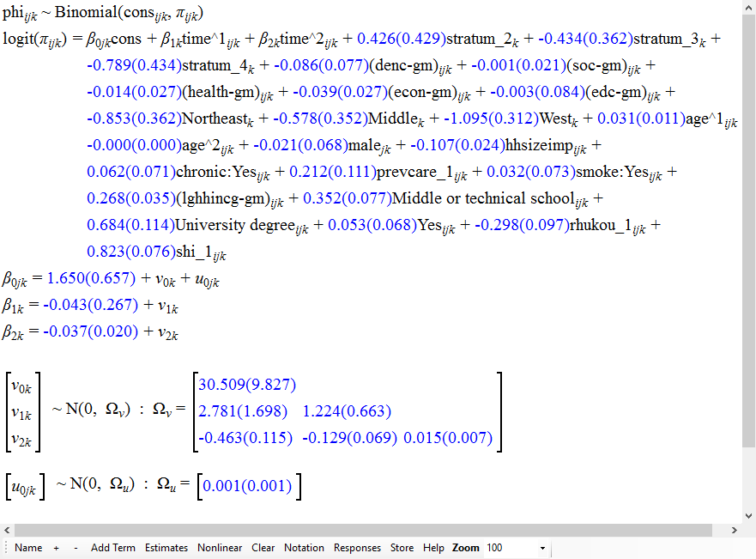Click the horizontal scrollbar left arrow
Screen dimensions: 756x559
click(x=7, y=530)
